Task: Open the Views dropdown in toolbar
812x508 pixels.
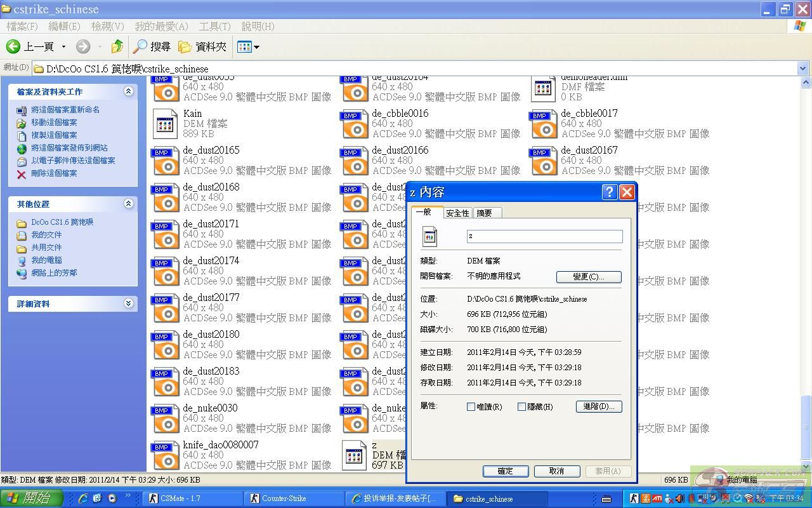Action: click(x=248, y=46)
